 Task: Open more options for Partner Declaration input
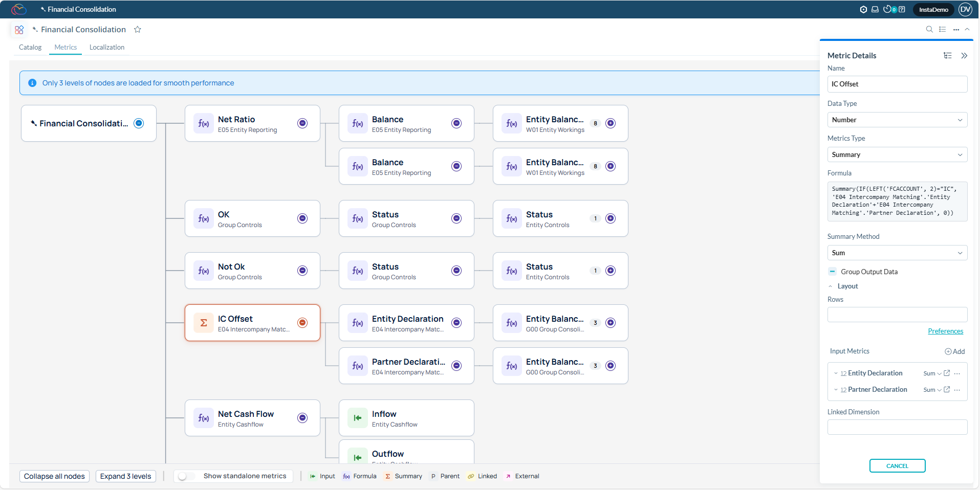957,390
